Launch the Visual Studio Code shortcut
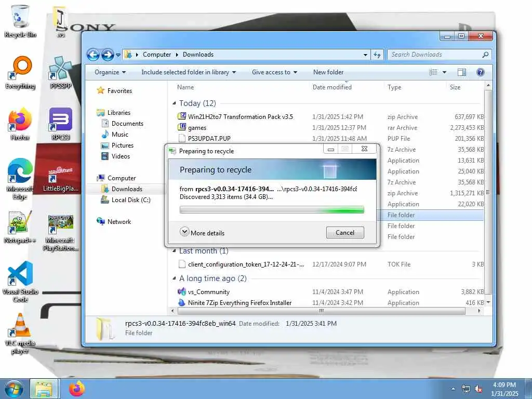The image size is (532, 399). (x=20, y=282)
